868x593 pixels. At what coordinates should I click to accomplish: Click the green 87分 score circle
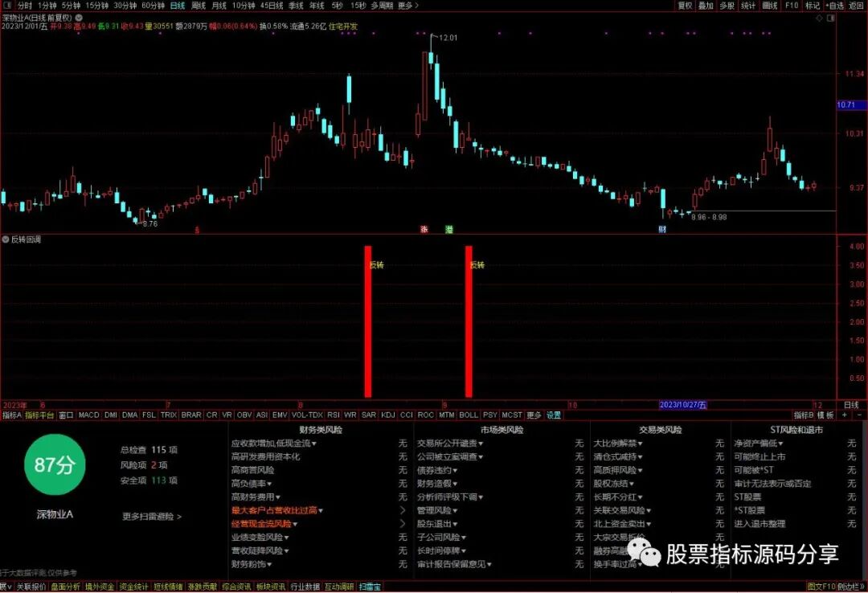[x=55, y=464]
